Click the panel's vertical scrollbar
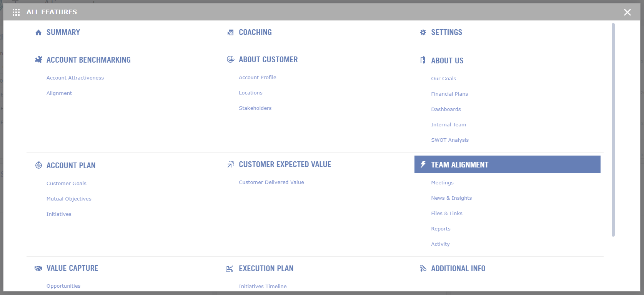 pyautogui.click(x=613, y=130)
